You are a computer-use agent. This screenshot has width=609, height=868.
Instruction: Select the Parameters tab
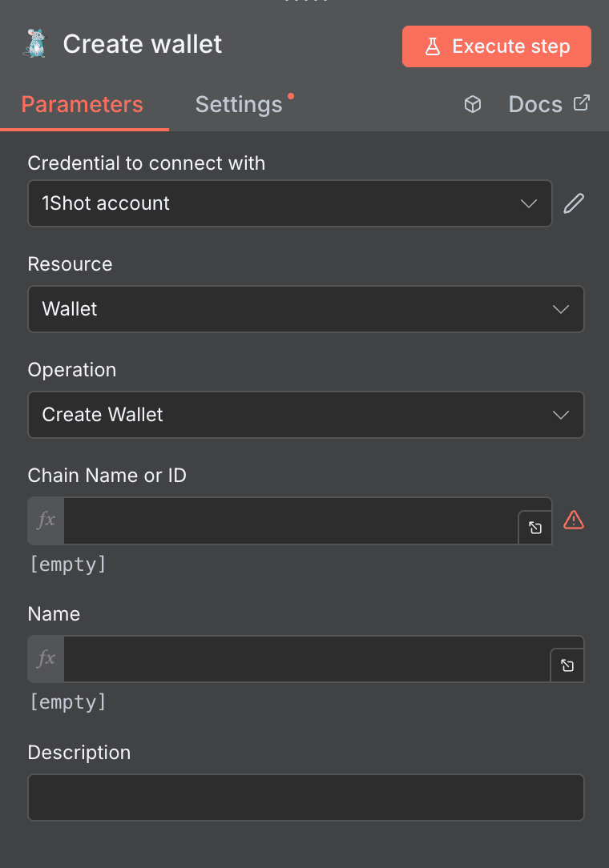81,104
